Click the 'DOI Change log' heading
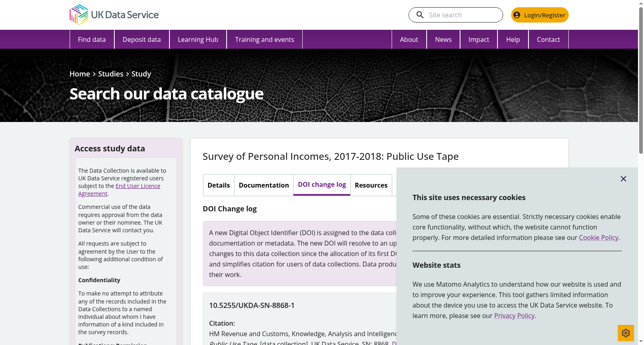 229,209
